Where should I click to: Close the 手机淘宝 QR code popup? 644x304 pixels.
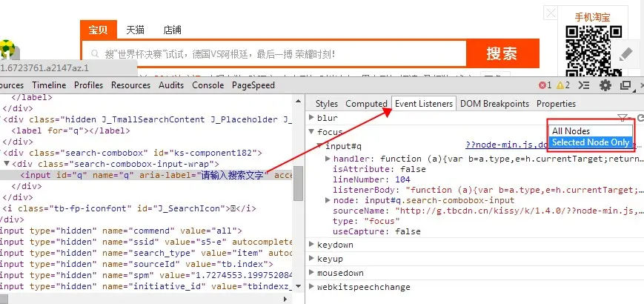pos(551,13)
